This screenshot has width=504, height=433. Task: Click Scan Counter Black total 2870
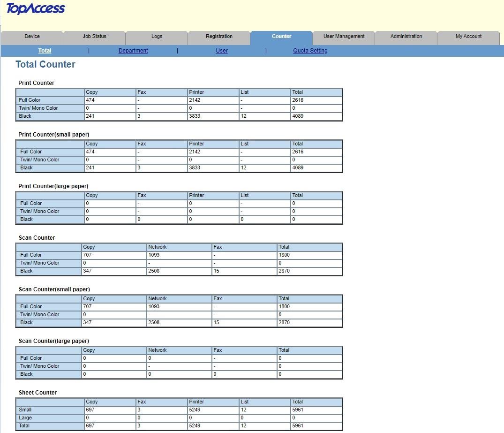point(309,271)
